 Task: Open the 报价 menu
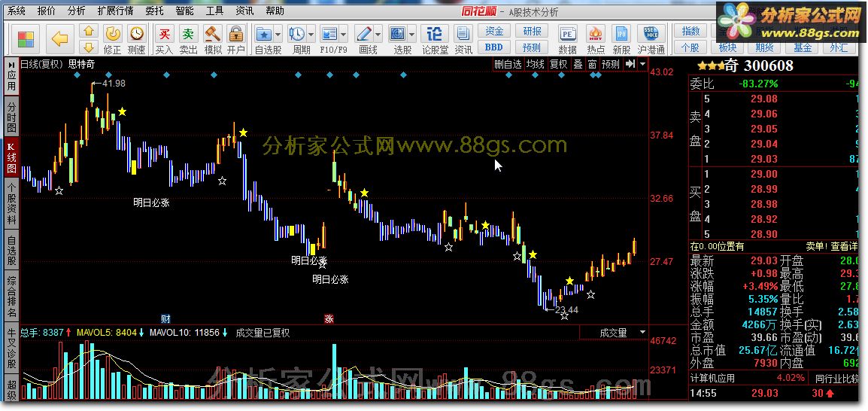click(47, 11)
